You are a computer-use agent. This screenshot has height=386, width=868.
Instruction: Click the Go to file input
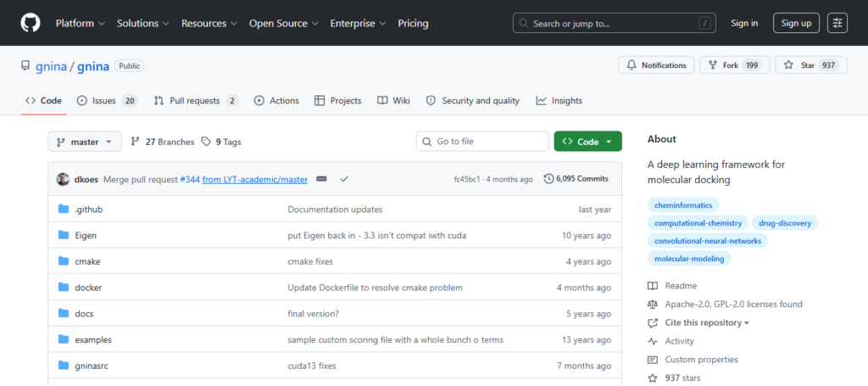point(482,142)
